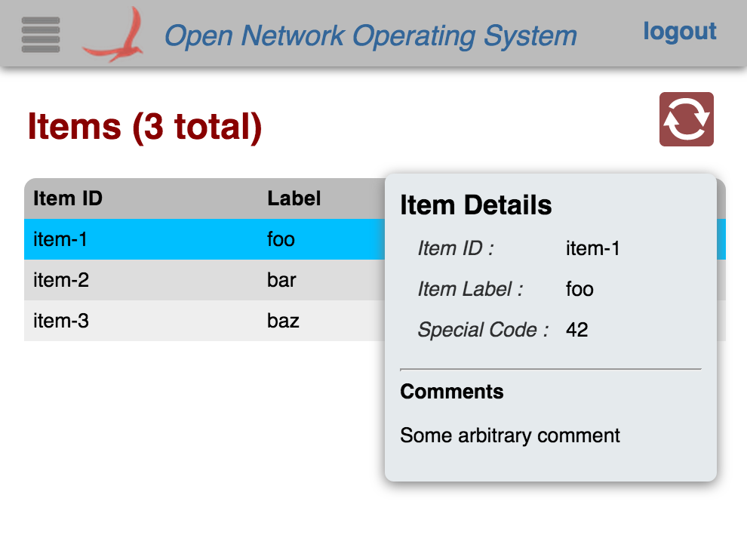Click the Item Label value foo in details
This screenshot has width=747, height=560.
tap(579, 289)
